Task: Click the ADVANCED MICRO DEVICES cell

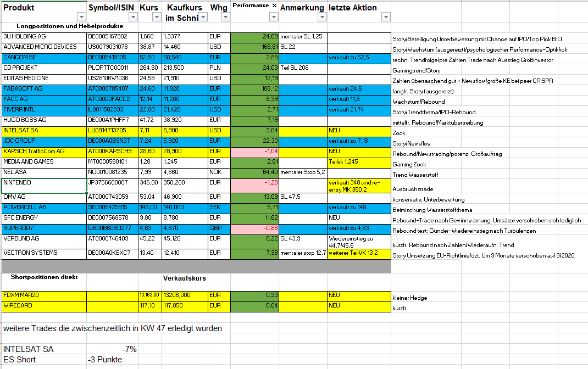Action: (44, 47)
